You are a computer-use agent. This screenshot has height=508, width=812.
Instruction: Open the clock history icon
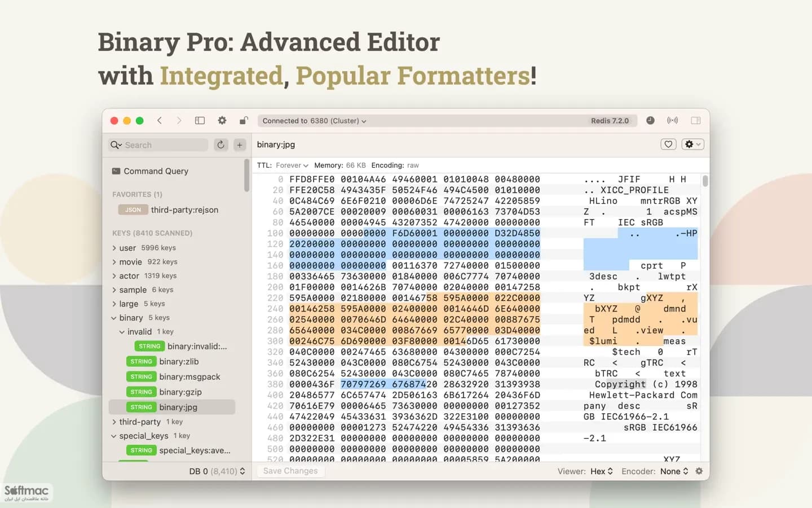click(650, 120)
